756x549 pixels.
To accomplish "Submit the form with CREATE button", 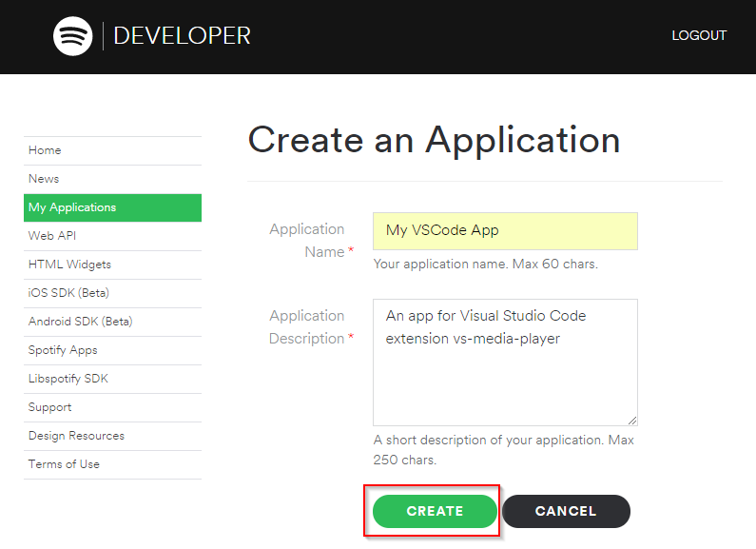I will tap(435, 511).
